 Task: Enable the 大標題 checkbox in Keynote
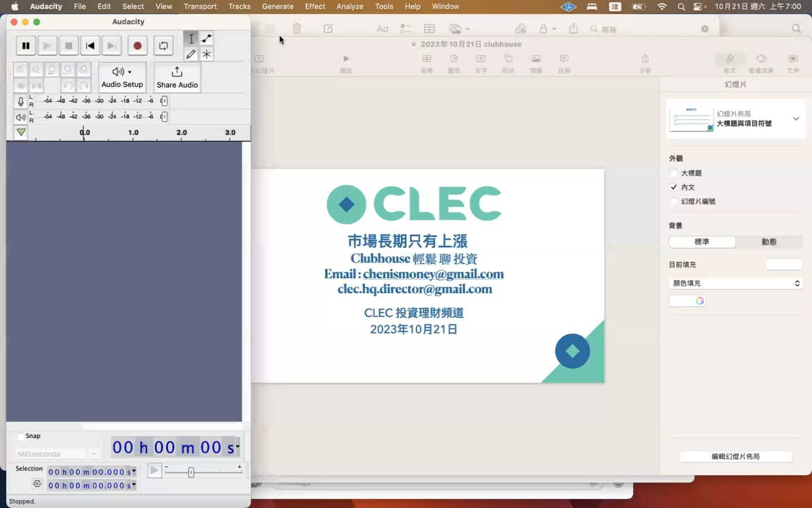674,173
